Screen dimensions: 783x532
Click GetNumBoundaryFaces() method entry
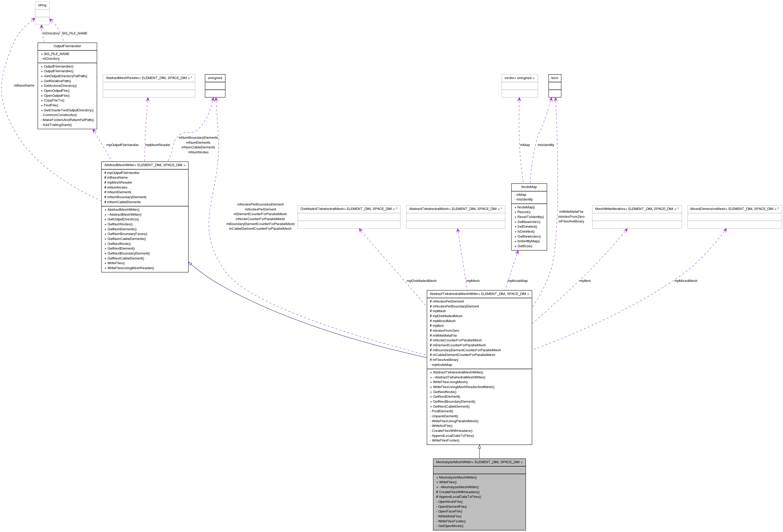tap(126, 234)
